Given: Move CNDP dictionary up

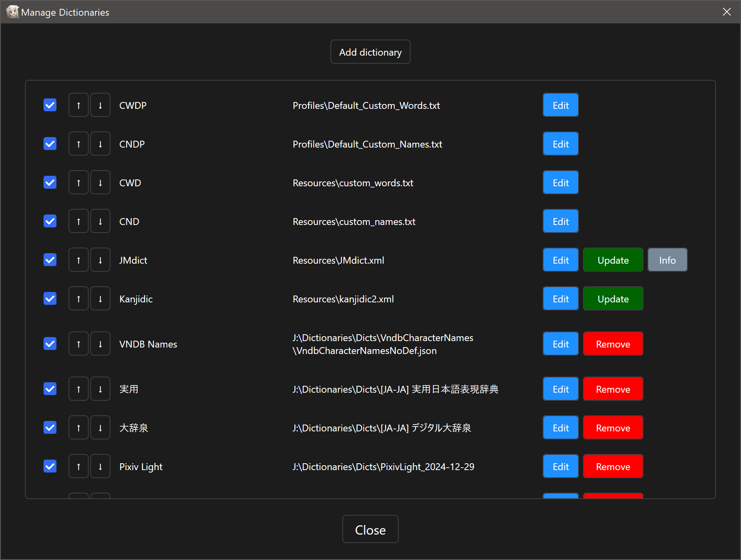Looking at the screenshot, I should coord(79,144).
